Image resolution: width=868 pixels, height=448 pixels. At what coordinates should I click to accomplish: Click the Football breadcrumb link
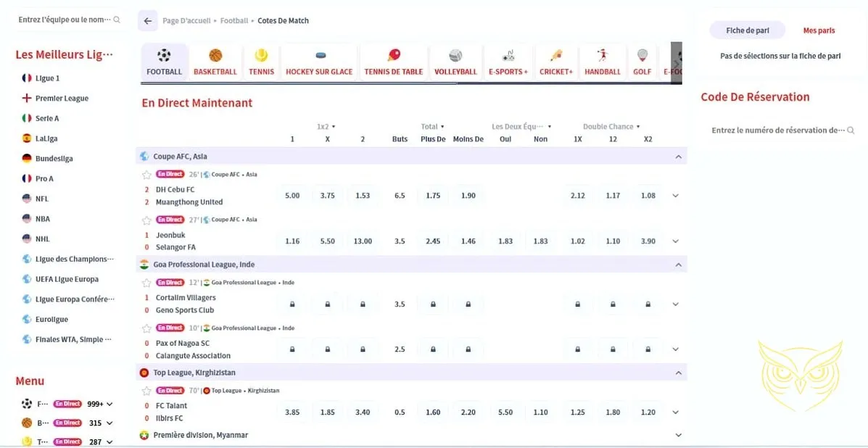click(x=234, y=21)
